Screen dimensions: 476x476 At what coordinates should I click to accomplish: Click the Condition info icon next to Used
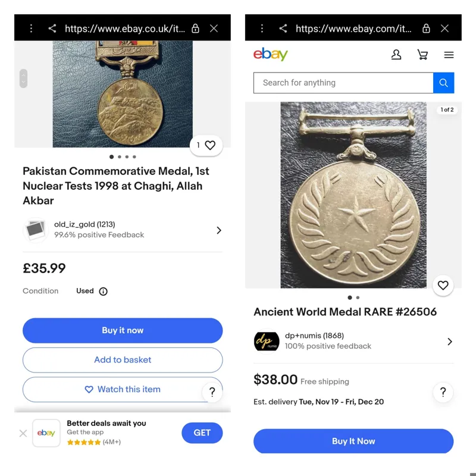[x=103, y=292]
